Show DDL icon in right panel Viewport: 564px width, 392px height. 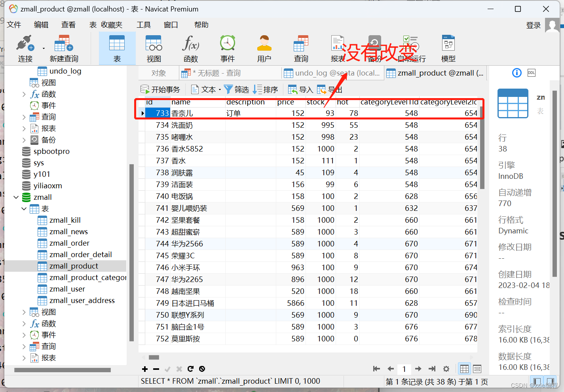[x=532, y=73]
